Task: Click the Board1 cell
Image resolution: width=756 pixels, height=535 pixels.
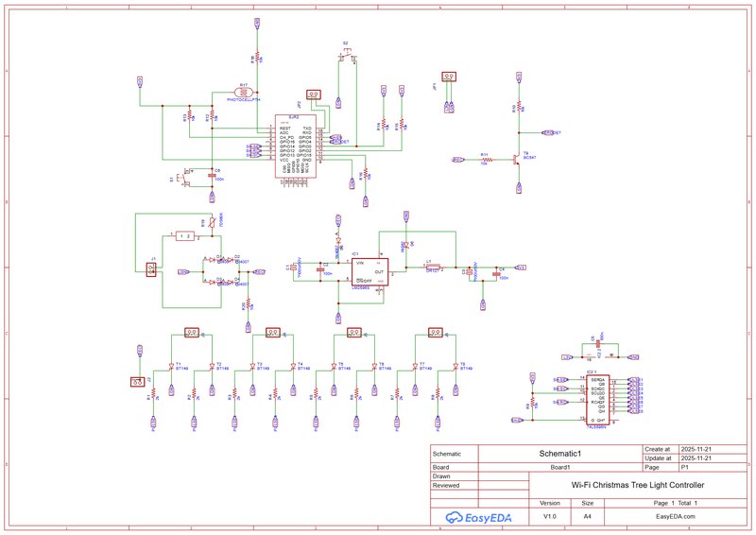Action: (559, 467)
